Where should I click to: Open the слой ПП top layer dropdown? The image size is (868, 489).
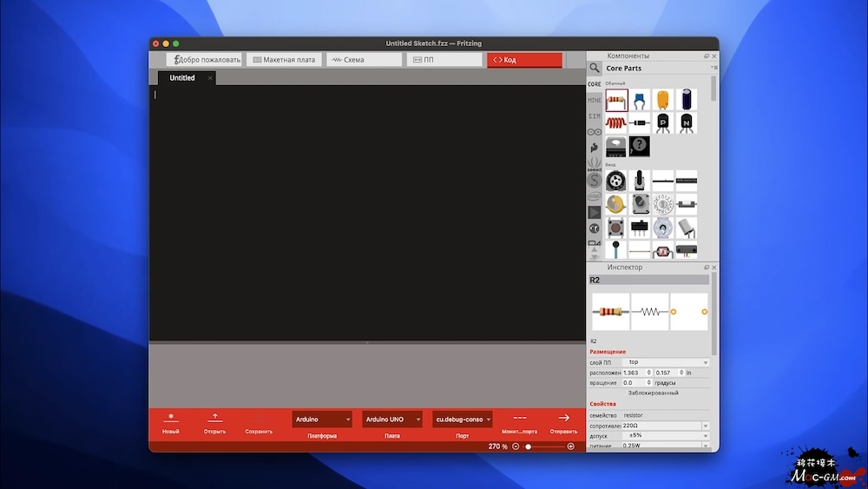point(705,362)
